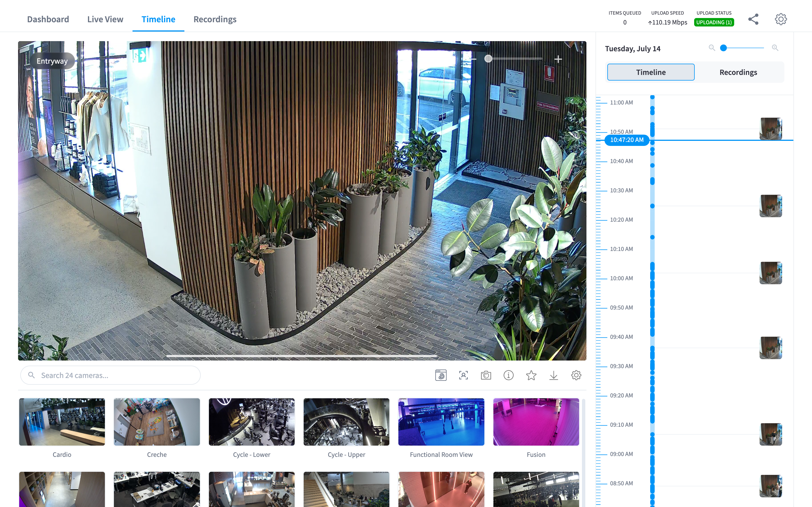Click the Search 24 cameras field

[111, 375]
